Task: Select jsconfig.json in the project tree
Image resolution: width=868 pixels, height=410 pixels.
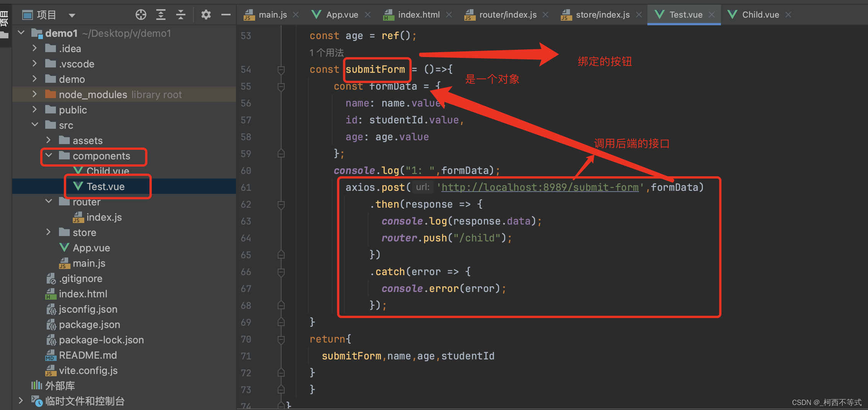Action: (x=88, y=309)
